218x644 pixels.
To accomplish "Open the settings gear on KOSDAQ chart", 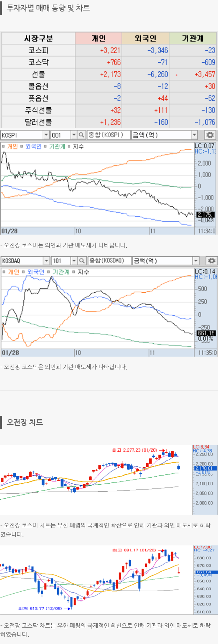I will pyautogui.click(x=211, y=260).
